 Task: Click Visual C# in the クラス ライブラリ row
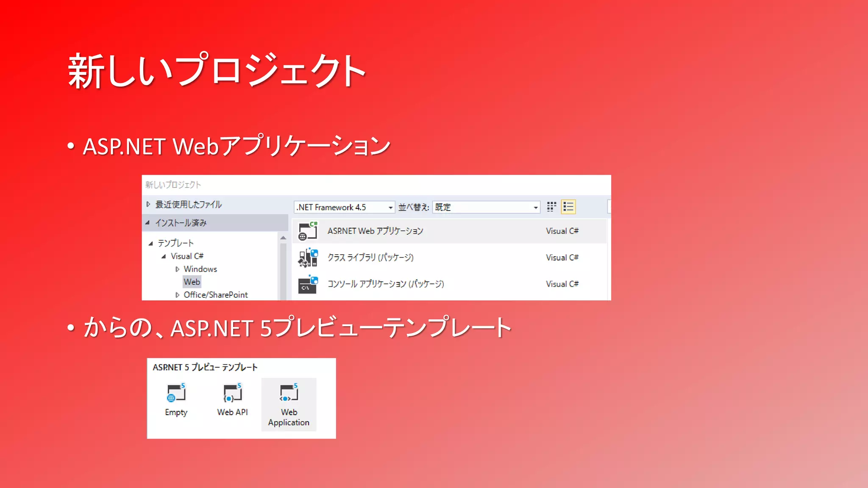pyautogui.click(x=562, y=258)
